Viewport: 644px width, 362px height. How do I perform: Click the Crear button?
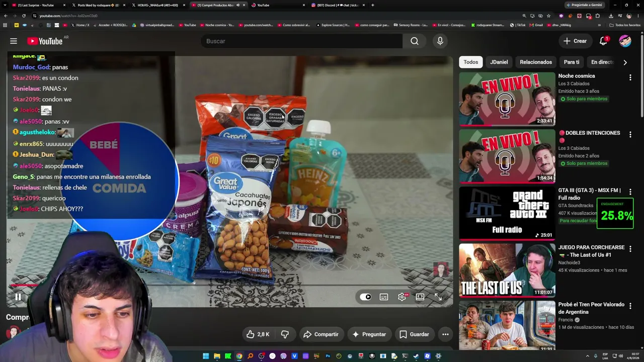(575, 41)
